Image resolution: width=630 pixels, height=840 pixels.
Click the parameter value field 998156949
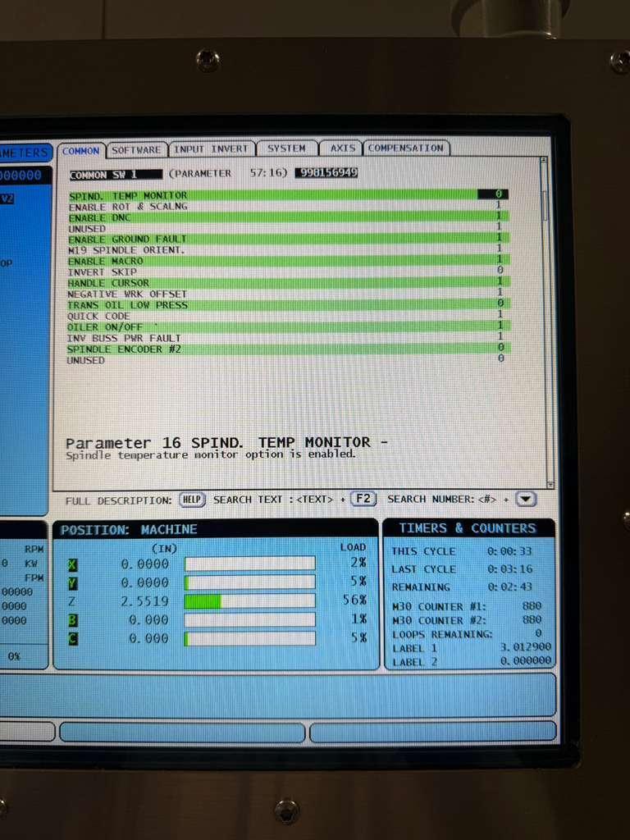point(326,173)
